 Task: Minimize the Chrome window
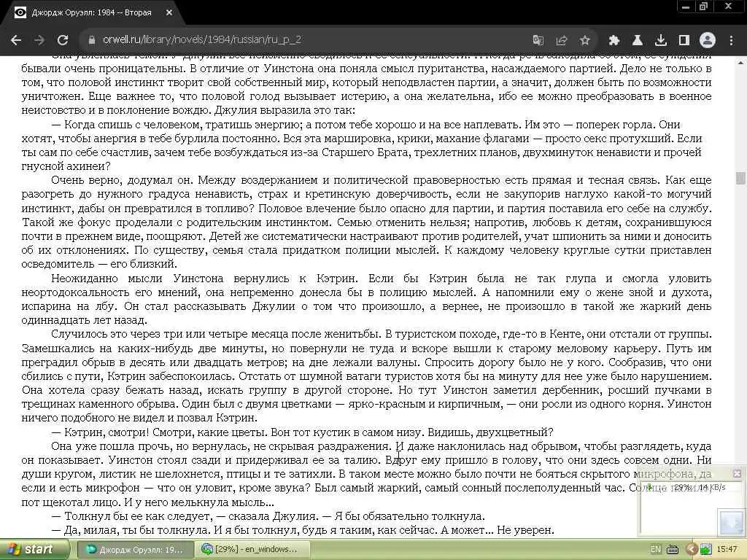point(686,7)
